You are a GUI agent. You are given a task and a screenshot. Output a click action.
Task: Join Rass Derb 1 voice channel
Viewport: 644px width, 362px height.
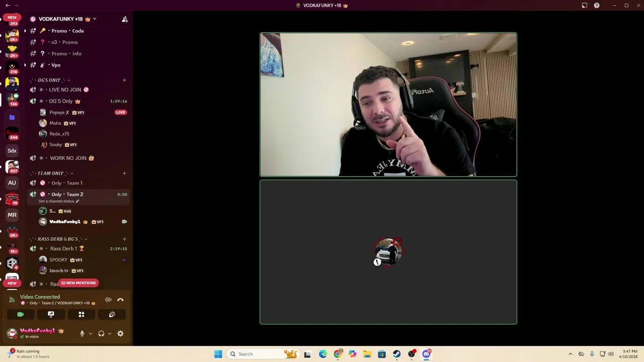[78, 248]
